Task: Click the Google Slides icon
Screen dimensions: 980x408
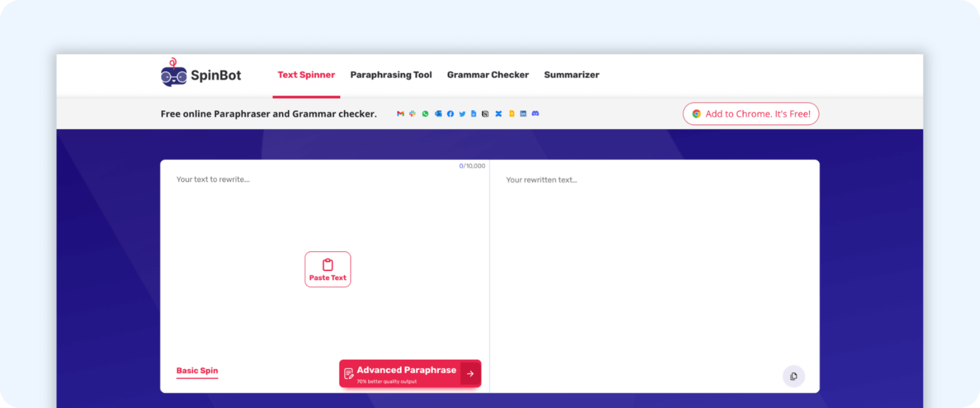Action: click(x=511, y=114)
